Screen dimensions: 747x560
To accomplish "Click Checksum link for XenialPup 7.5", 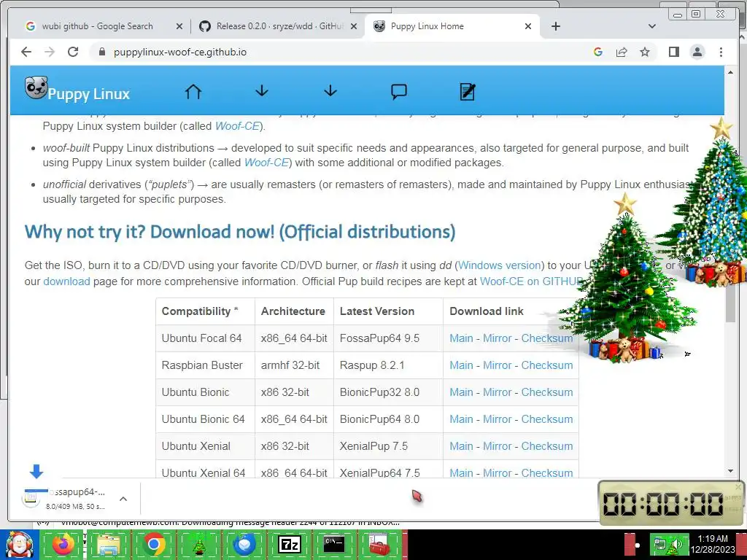I will [x=547, y=446].
